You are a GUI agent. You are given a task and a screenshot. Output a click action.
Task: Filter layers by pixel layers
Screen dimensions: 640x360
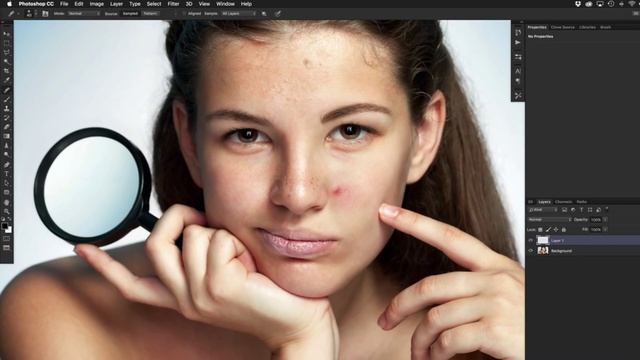point(564,210)
